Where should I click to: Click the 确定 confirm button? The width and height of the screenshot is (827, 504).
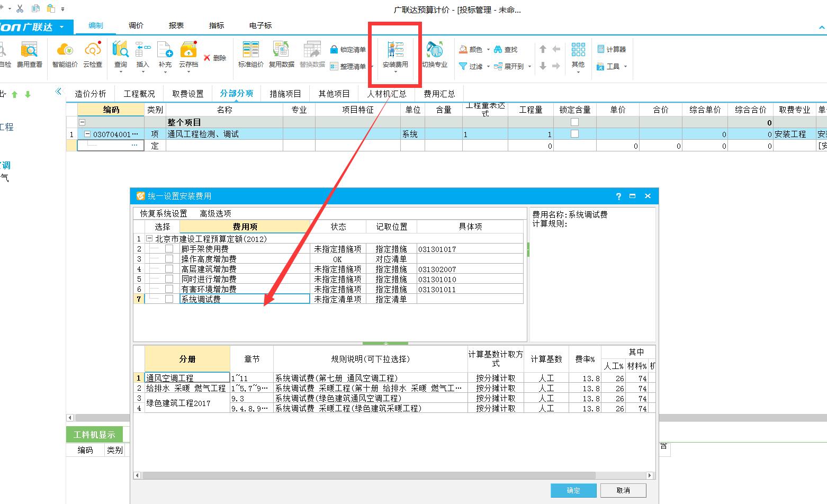(573, 490)
